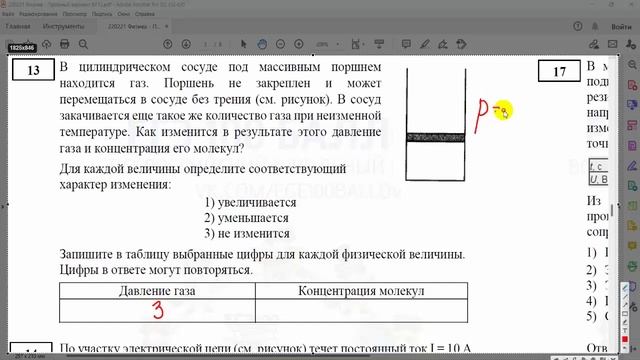Click the question number 17 box
Screen dimensions: 640x360
click(559, 71)
